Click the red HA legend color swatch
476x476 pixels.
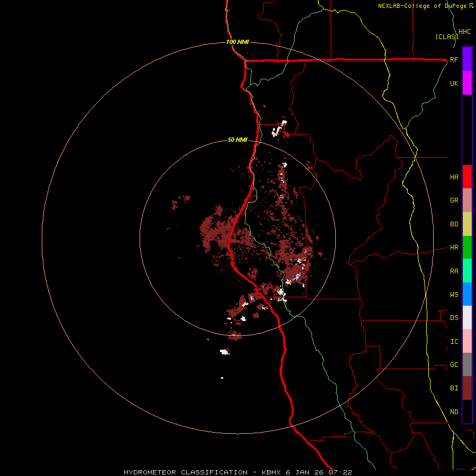467,177
